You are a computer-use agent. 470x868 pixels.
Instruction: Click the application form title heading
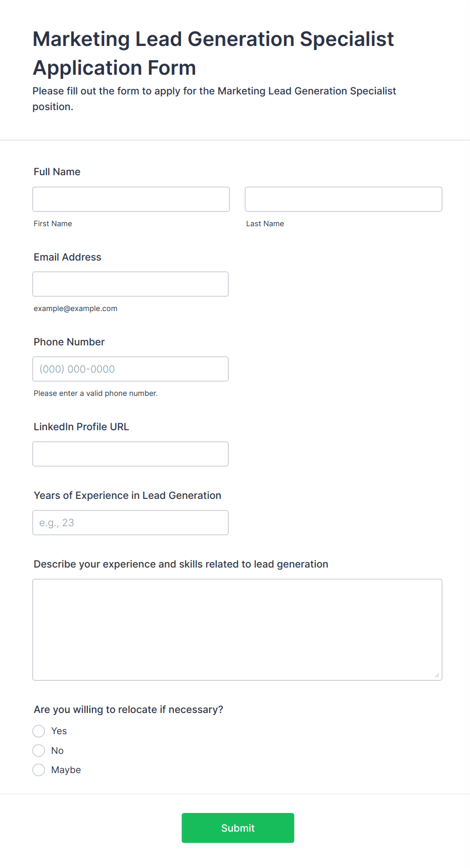(213, 53)
